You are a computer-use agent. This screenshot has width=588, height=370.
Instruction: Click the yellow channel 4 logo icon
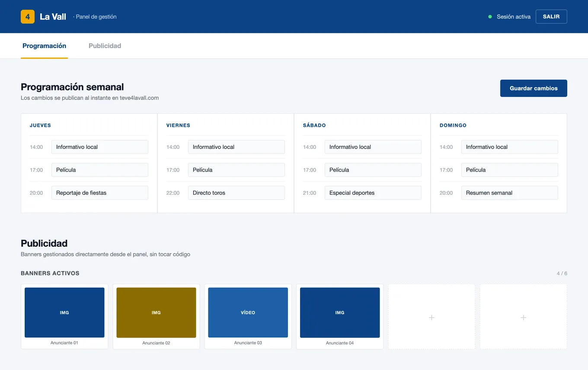(x=28, y=16)
